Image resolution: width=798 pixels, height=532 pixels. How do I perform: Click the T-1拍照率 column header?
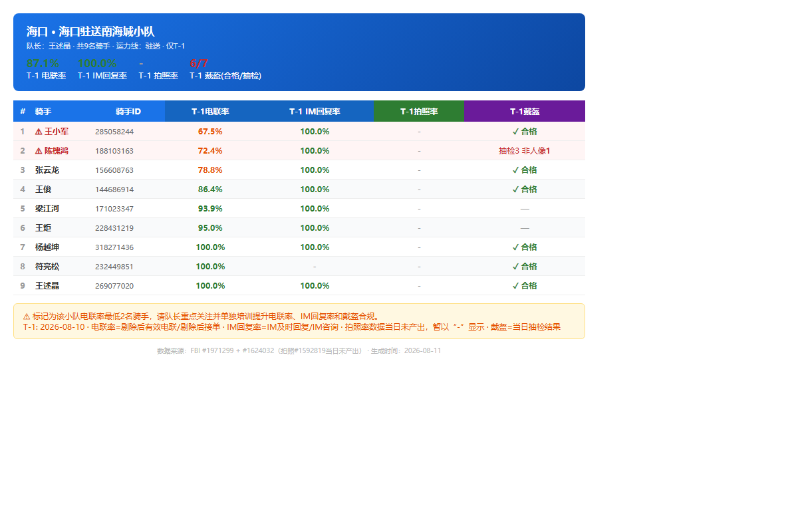(x=419, y=111)
